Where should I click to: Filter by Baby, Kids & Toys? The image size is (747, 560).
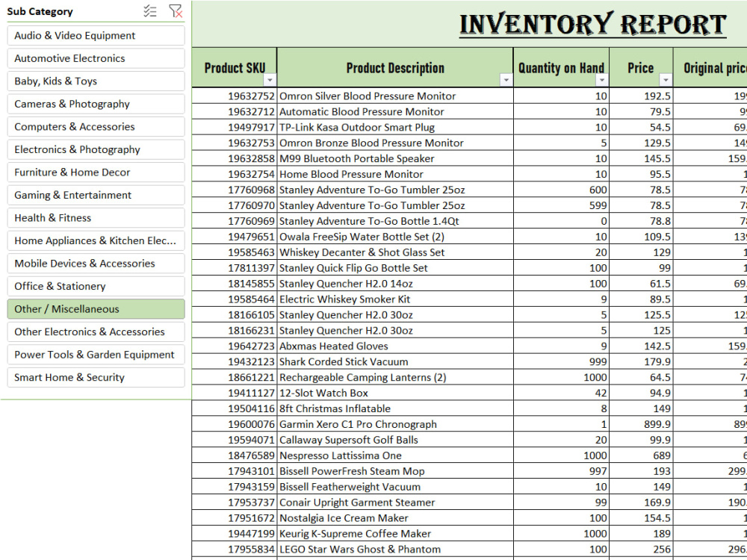(96, 81)
